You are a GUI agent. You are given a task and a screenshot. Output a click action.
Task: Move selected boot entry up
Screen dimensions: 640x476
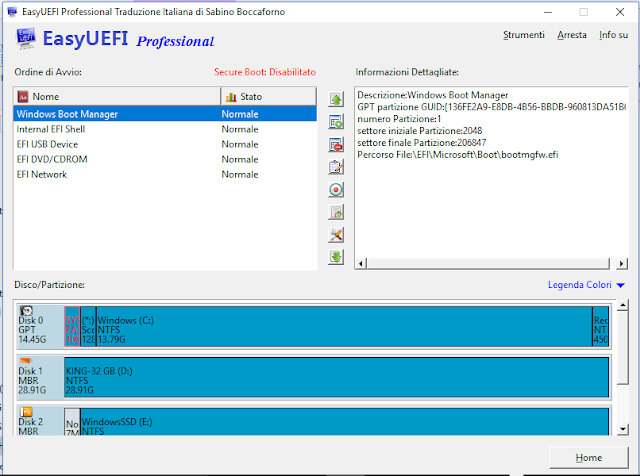[x=336, y=99]
